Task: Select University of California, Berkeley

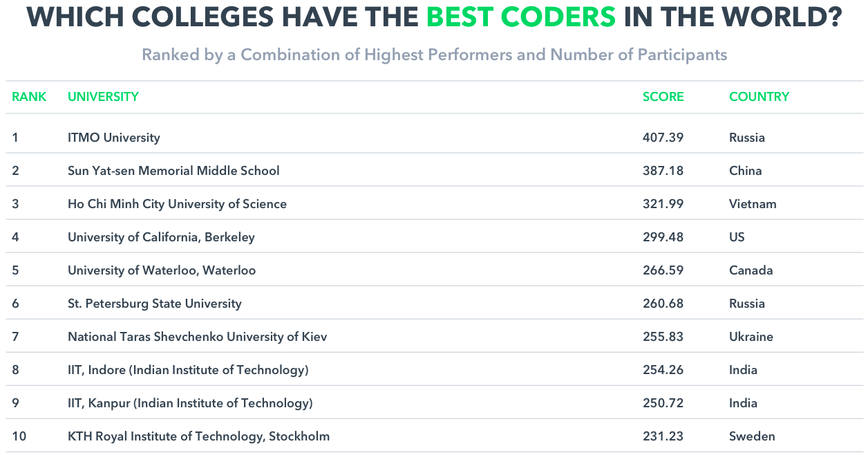Action: pos(161,237)
